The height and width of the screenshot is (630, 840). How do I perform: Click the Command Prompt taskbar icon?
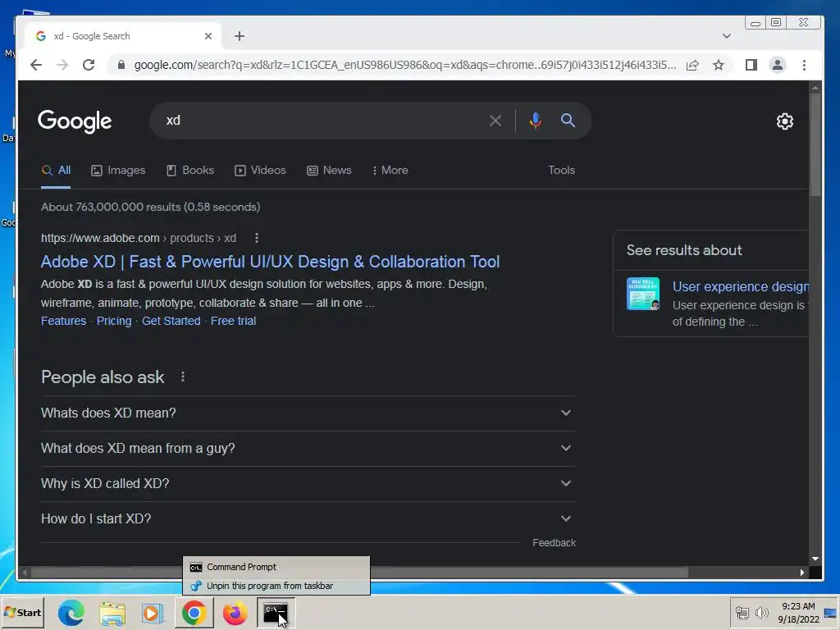[x=276, y=613]
